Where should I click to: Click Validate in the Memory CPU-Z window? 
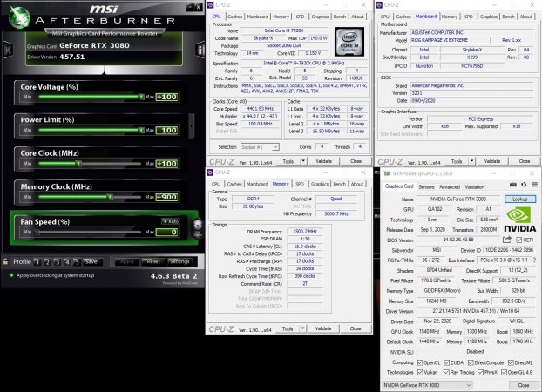click(323, 328)
